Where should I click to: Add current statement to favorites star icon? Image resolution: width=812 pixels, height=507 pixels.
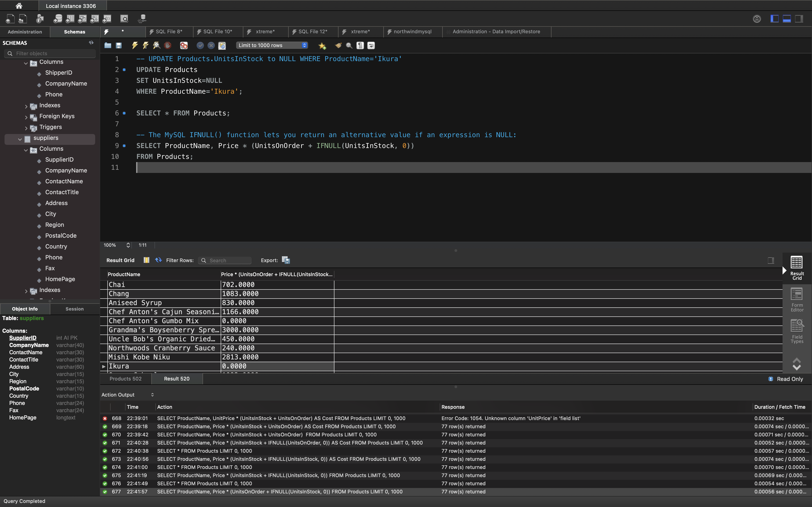tap(322, 45)
